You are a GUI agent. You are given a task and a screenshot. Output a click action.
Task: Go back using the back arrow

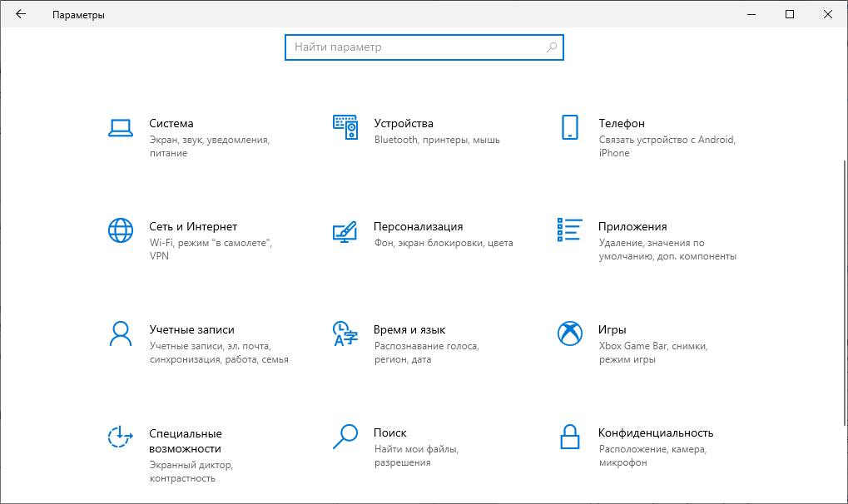pos(21,14)
